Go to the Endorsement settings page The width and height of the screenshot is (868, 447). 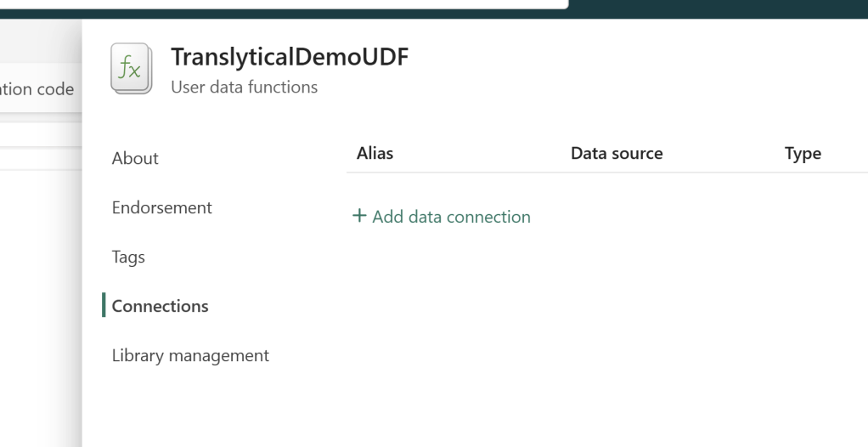pos(161,207)
